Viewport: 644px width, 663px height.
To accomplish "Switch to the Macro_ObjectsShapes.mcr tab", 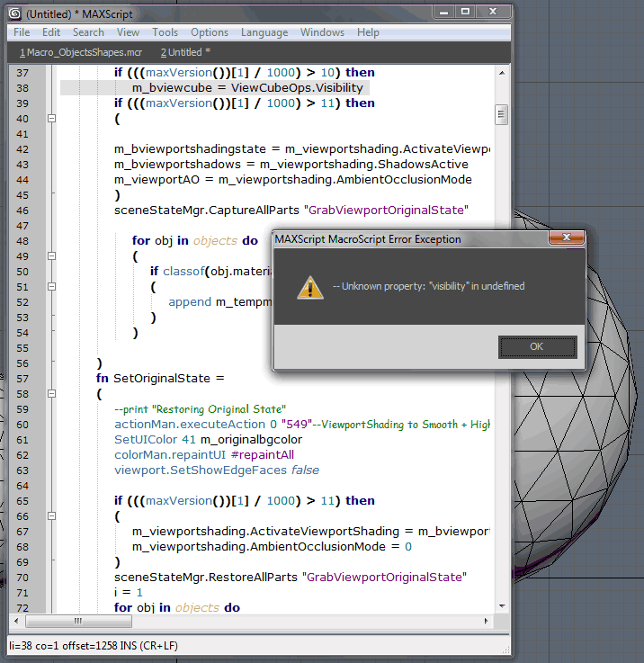I will coord(81,52).
